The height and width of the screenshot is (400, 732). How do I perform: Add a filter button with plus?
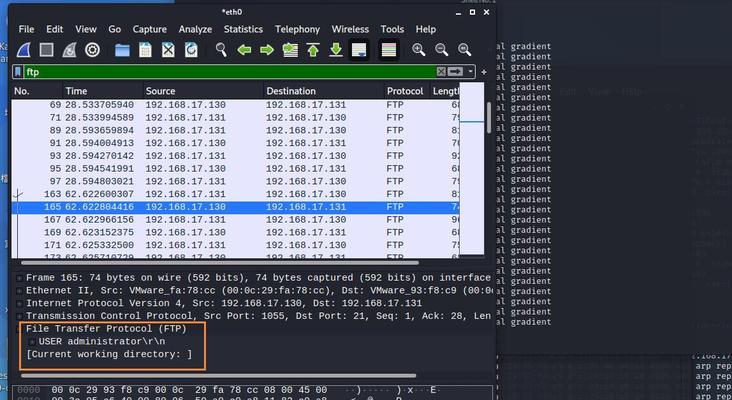point(484,72)
